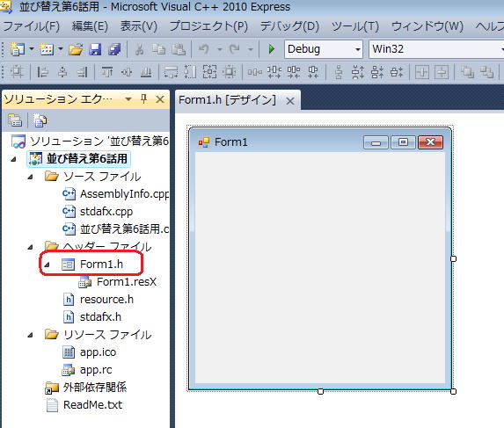Open the ファイル(F) menu
504x428 pixels.
(31, 26)
